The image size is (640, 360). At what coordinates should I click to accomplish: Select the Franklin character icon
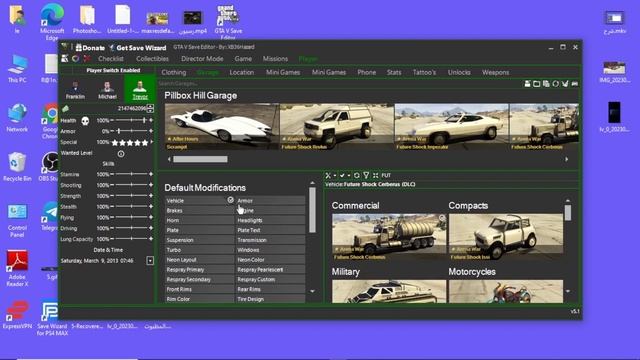pos(75,90)
